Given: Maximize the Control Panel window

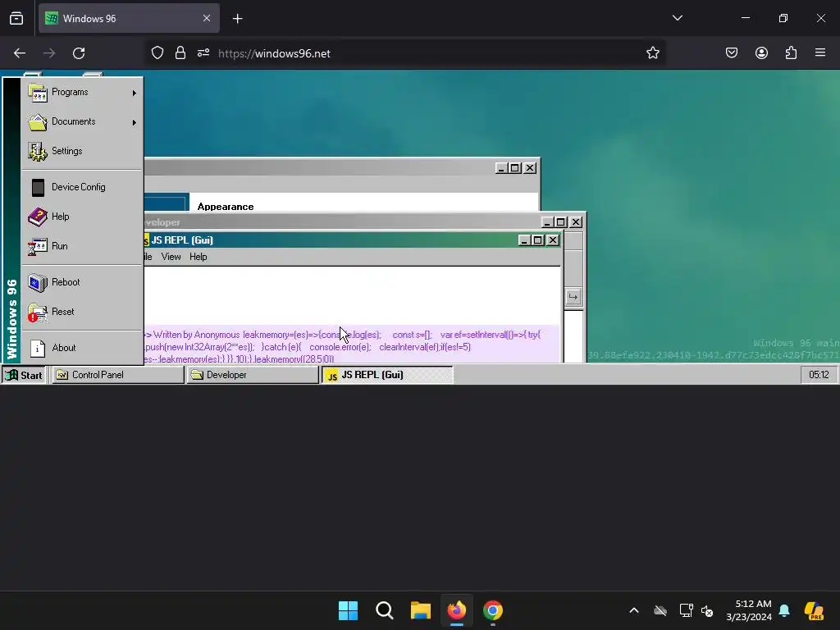Looking at the screenshot, I should 515,167.
